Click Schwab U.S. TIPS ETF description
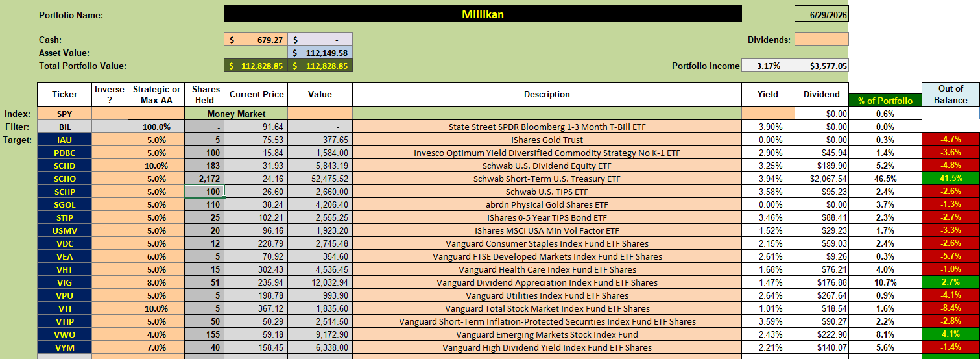Viewport: 980px width, 359px height. point(547,192)
